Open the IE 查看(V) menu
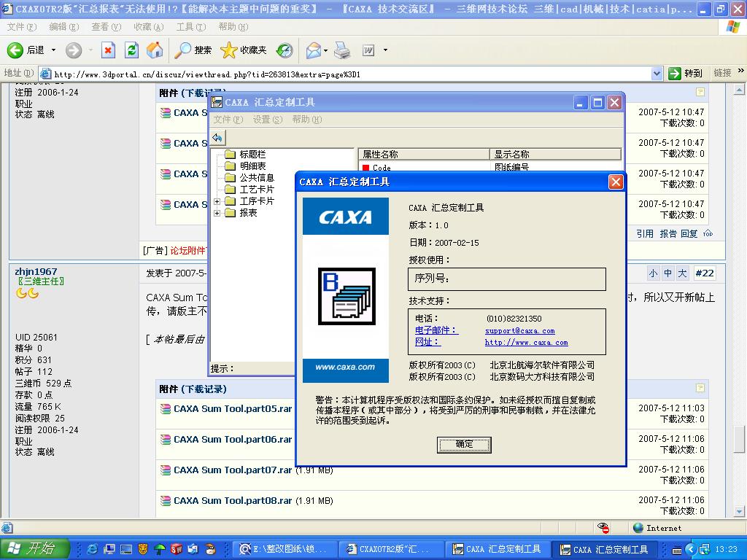Image resolution: width=747 pixels, height=560 pixels. (107, 27)
